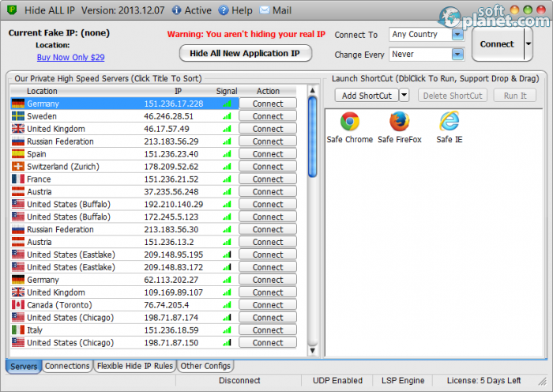Click Hide All New Application IP button

pyautogui.click(x=246, y=53)
